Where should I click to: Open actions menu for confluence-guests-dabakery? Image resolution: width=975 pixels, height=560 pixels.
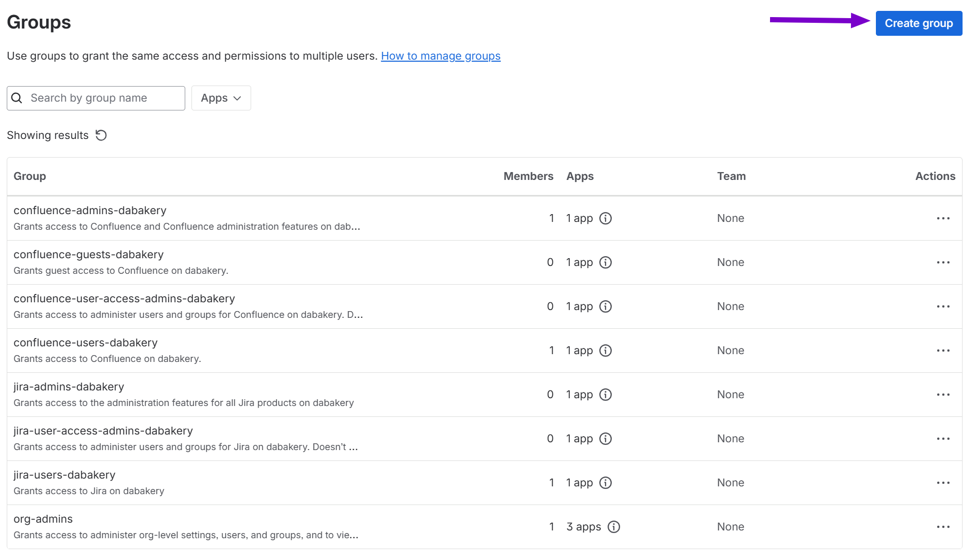pos(943,262)
